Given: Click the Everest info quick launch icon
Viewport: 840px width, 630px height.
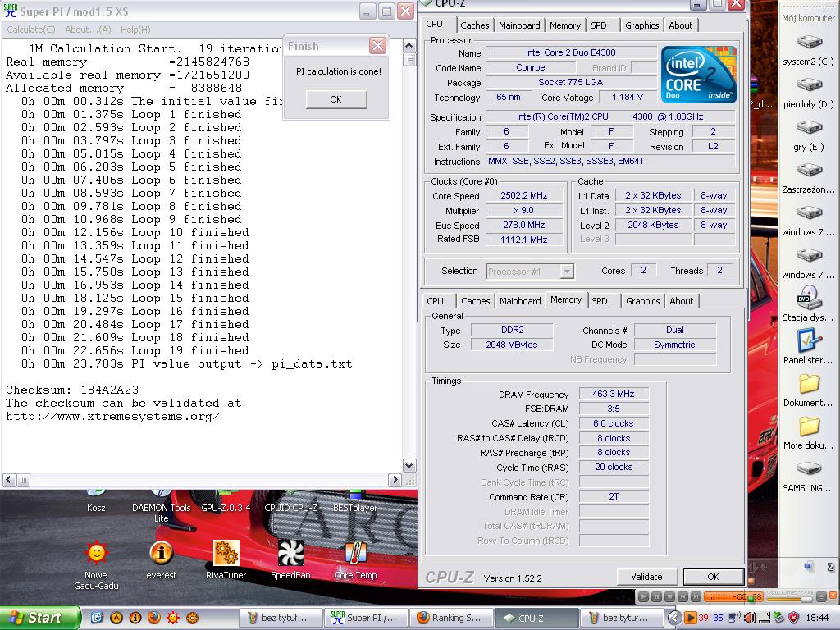Looking at the screenshot, I should (135, 618).
